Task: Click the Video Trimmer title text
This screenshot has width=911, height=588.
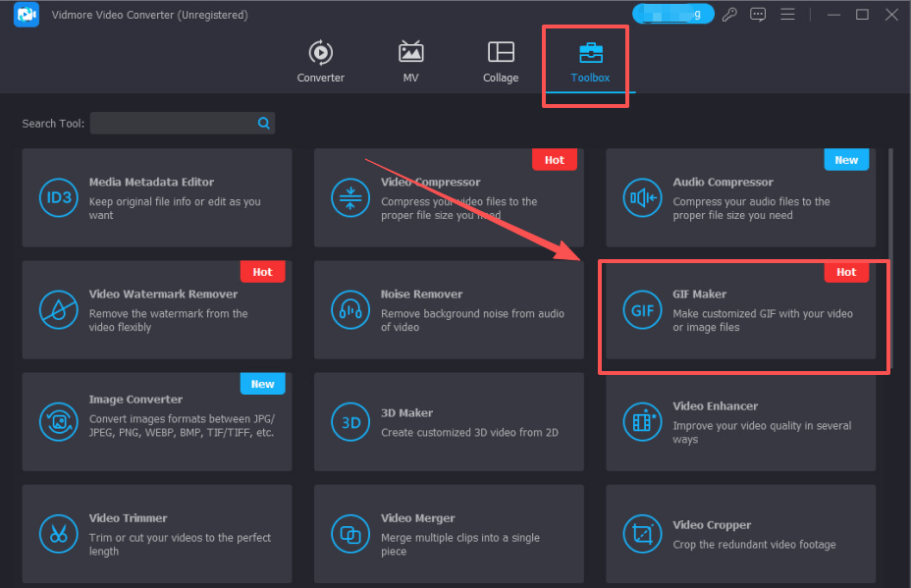Action: pos(128,518)
